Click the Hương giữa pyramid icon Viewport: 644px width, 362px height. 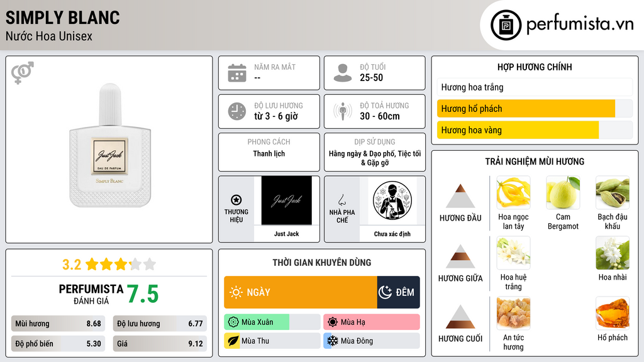click(x=460, y=256)
